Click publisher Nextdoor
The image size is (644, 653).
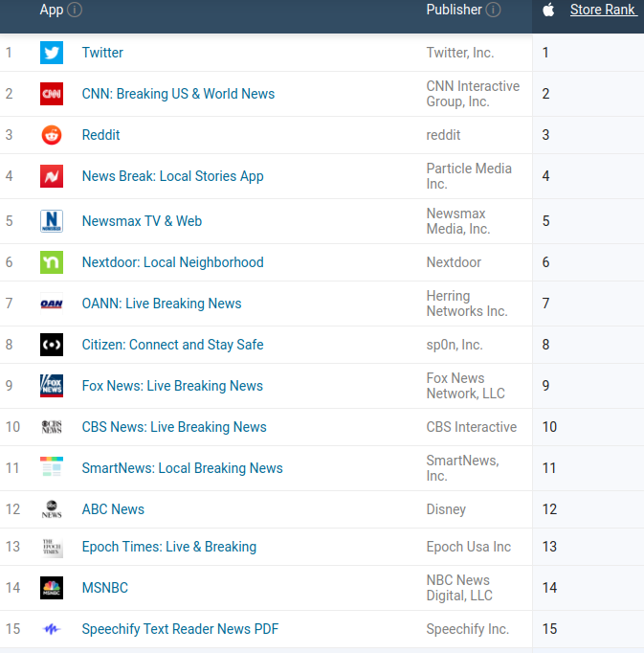pyautogui.click(x=454, y=262)
